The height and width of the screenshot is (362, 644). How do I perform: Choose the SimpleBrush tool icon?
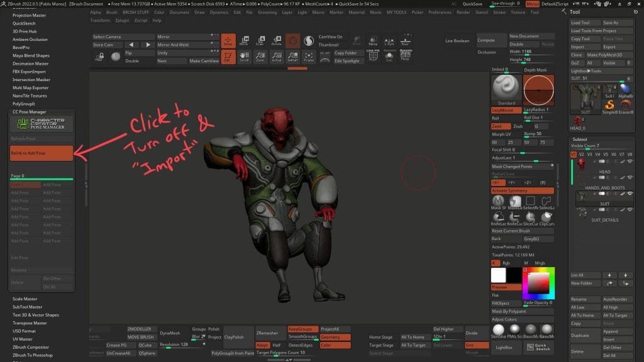pyautogui.click(x=610, y=104)
